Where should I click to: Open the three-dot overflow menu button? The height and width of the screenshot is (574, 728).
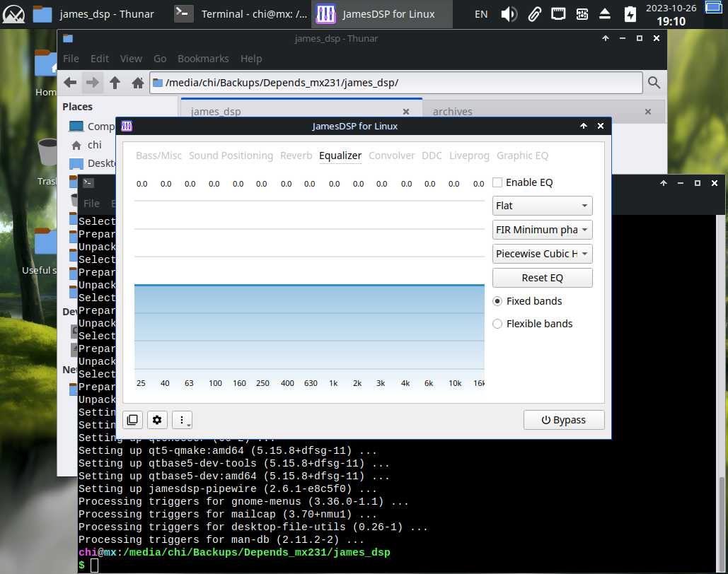click(182, 420)
